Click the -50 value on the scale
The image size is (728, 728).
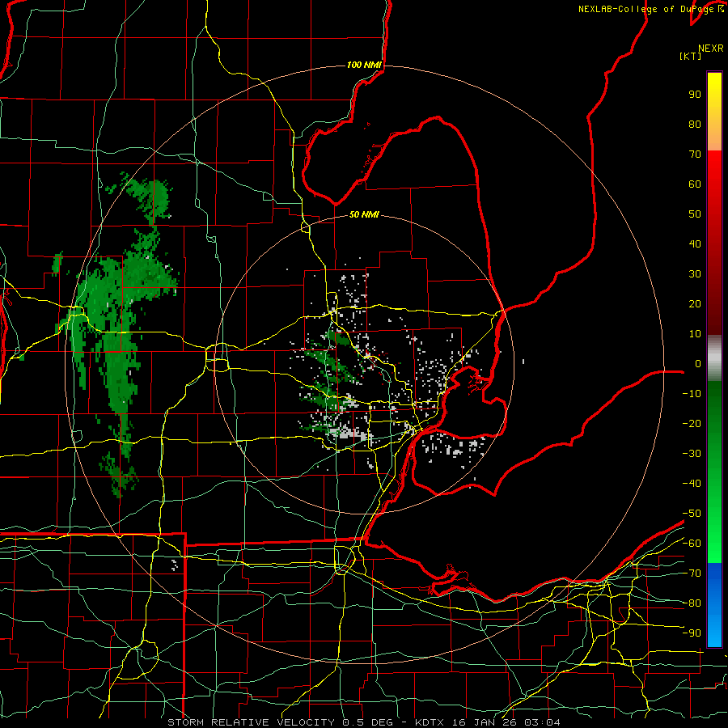(692, 514)
